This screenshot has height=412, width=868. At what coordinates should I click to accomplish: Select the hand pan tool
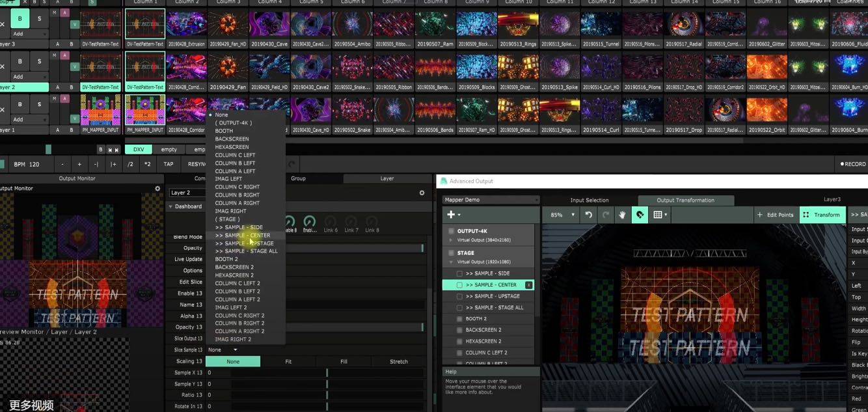623,215
